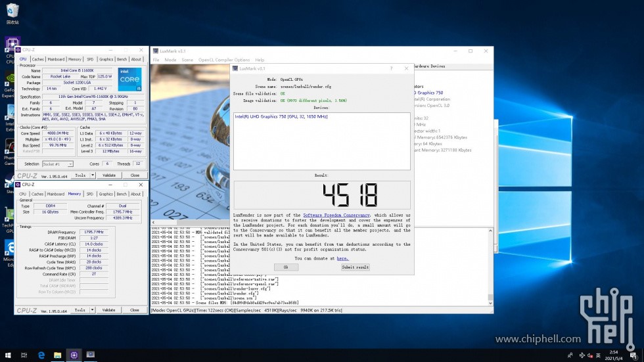
Task: Open Memory tab in upper CPU-Z window
Action: [75, 59]
